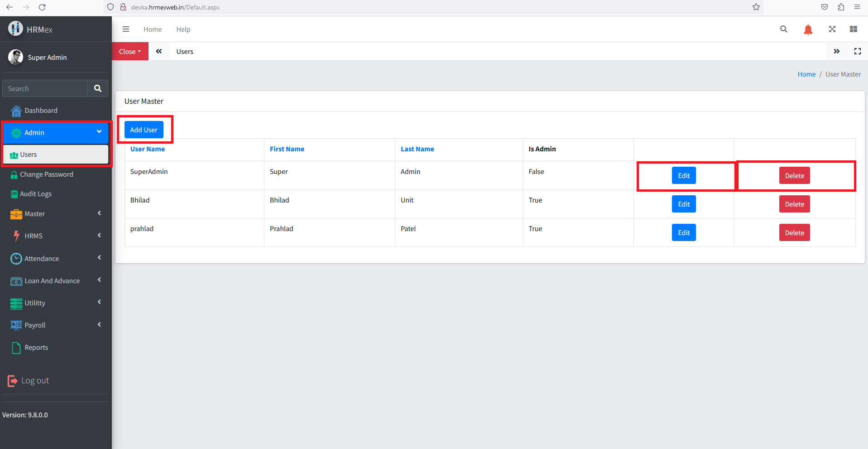Click Home breadcrumb link
The image size is (868, 449).
806,74
